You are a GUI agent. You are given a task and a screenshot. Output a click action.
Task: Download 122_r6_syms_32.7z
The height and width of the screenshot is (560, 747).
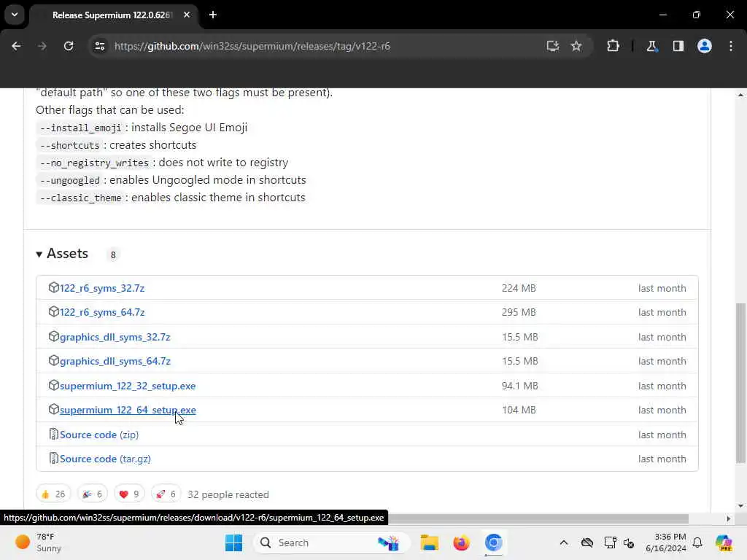click(x=102, y=288)
